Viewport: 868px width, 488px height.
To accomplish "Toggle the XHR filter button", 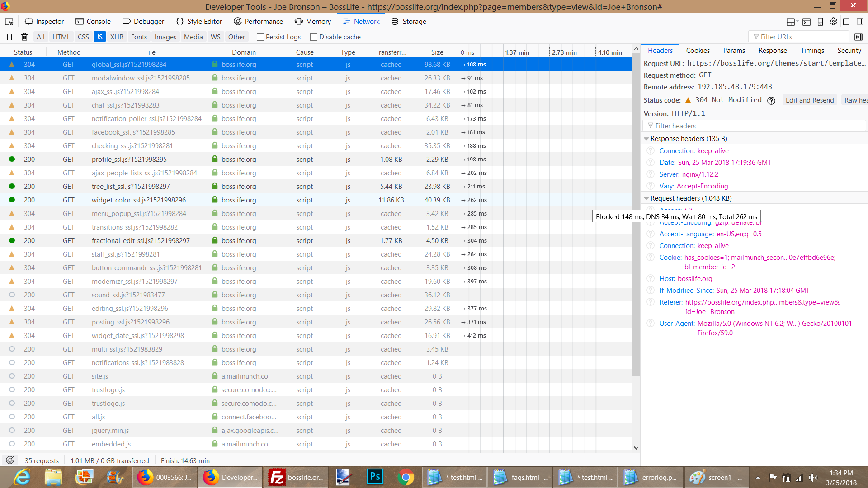I will pyautogui.click(x=117, y=37).
